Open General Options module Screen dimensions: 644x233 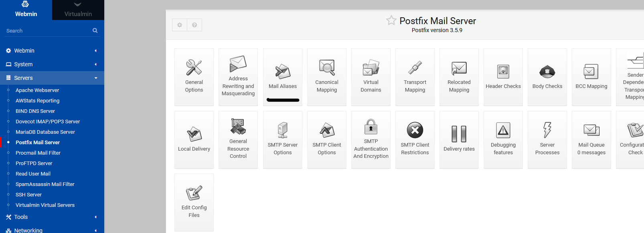coord(194,77)
